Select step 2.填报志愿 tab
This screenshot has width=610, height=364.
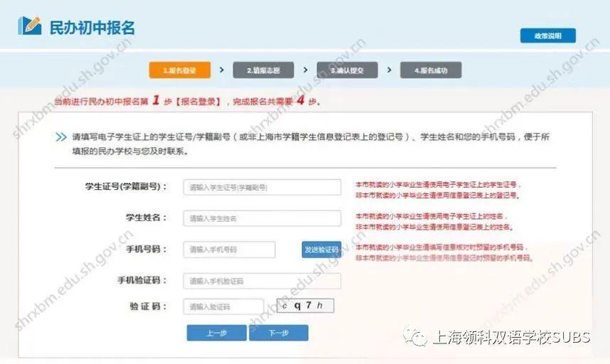point(263,70)
